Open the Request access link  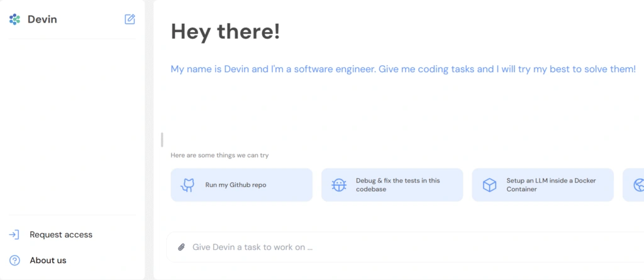tap(61, 235)
